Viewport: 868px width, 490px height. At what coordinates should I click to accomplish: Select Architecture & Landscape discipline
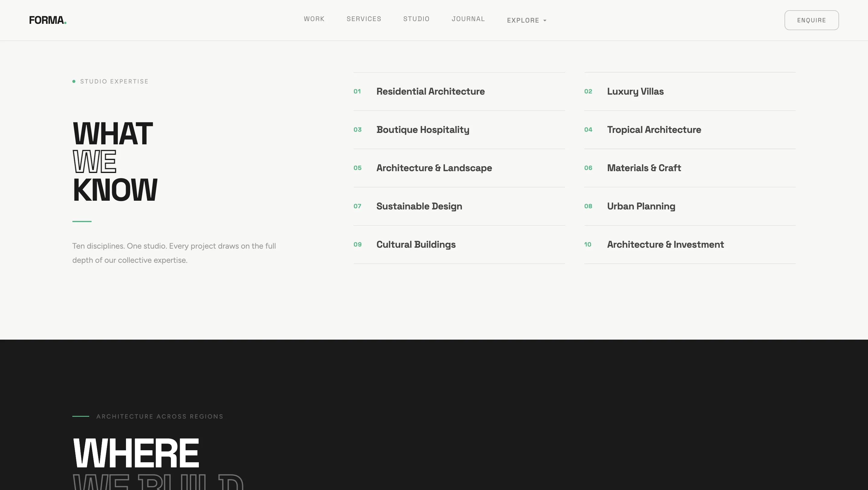(434, 168)
